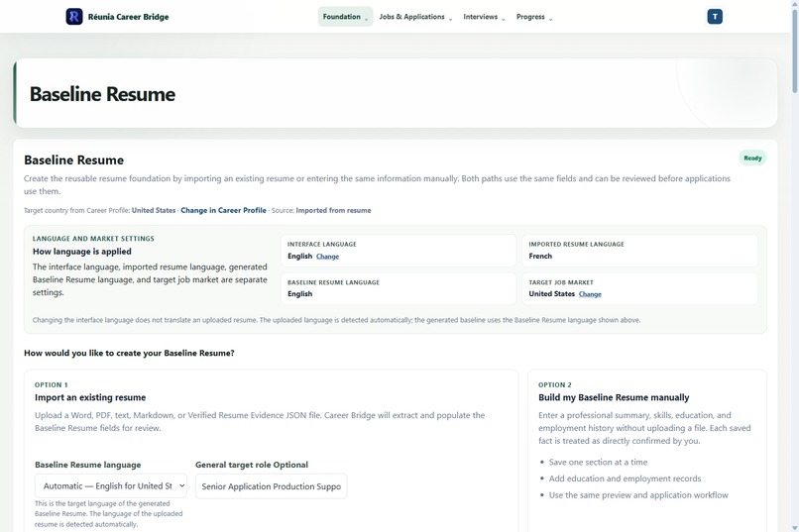Click the English baseline resume language value
799x532 pixels.
299,294
